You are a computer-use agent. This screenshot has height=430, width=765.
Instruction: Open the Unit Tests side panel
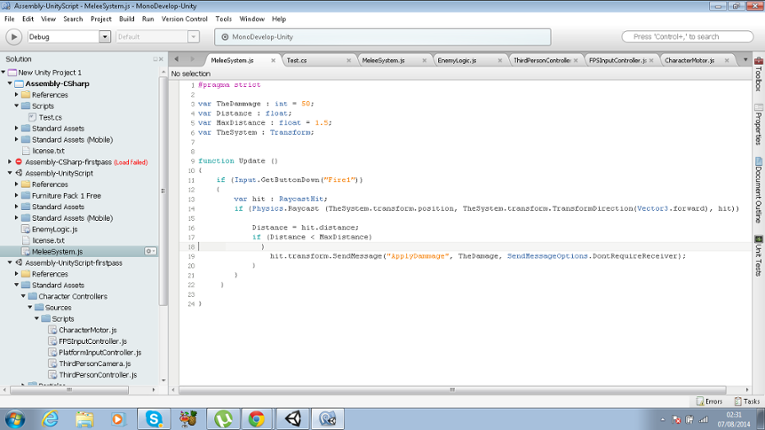[758, 249]
